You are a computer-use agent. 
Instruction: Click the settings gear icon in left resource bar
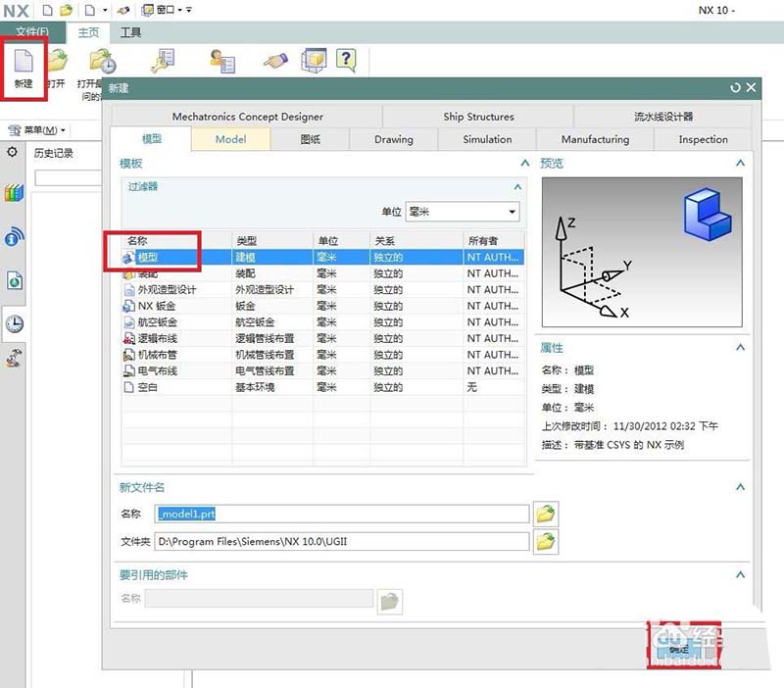[12, 152]
